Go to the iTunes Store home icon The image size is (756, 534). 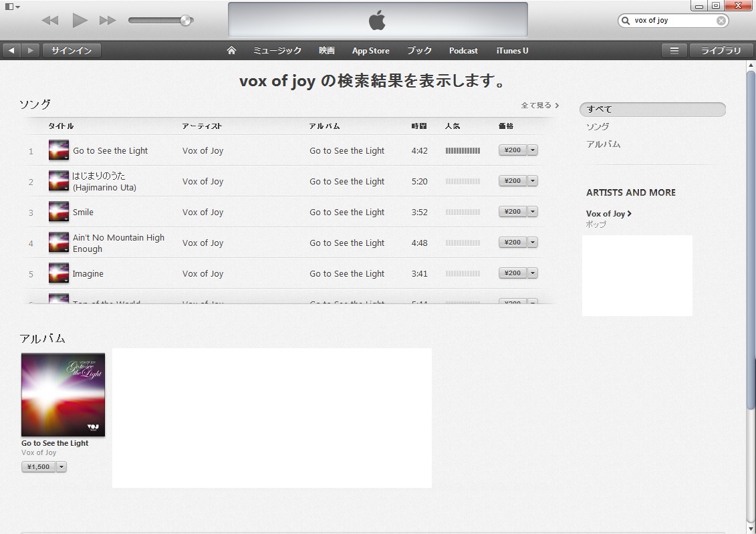click(231, 51)
